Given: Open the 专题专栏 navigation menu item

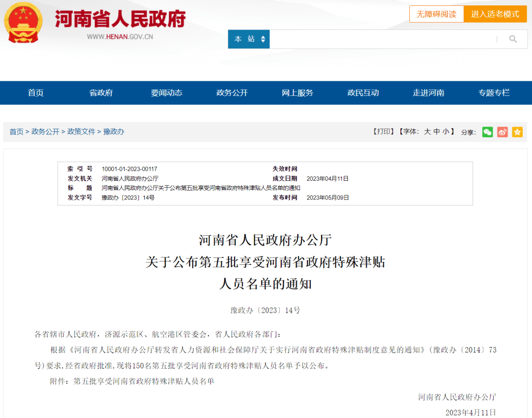Looking at the screenshot, I should (x=494, y=93).
